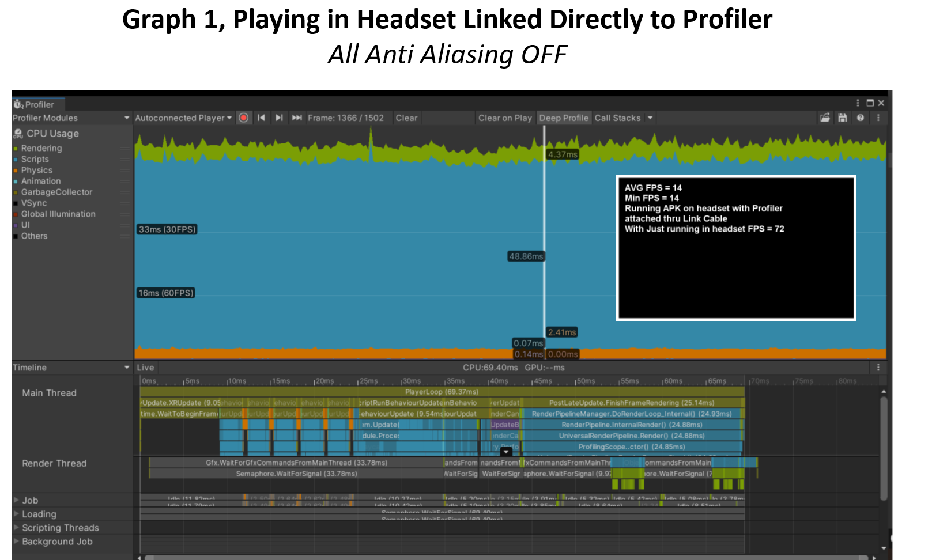The width and height of the screenshot is (932, 560).
Task: Toggle Rendering category color box
Action: click(16, 149)
